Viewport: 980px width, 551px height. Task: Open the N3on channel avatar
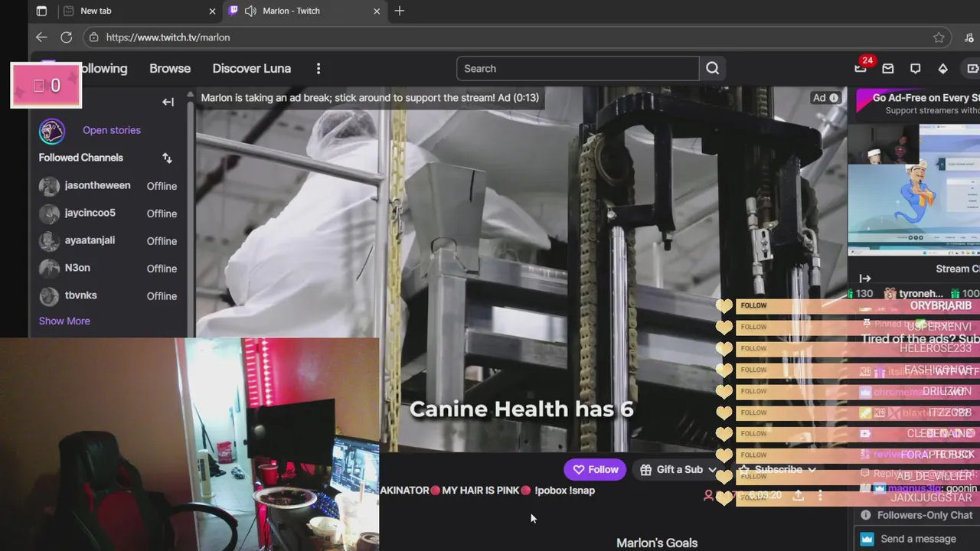point(49,269)
